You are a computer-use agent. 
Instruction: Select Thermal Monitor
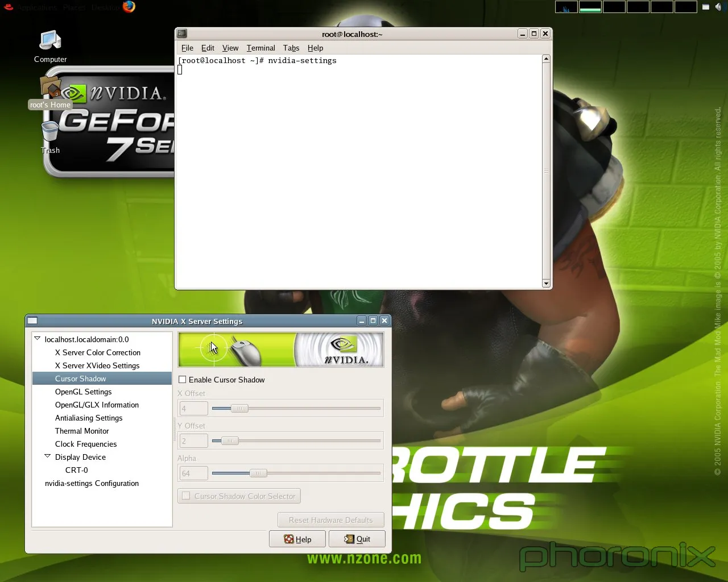[82, 431]
